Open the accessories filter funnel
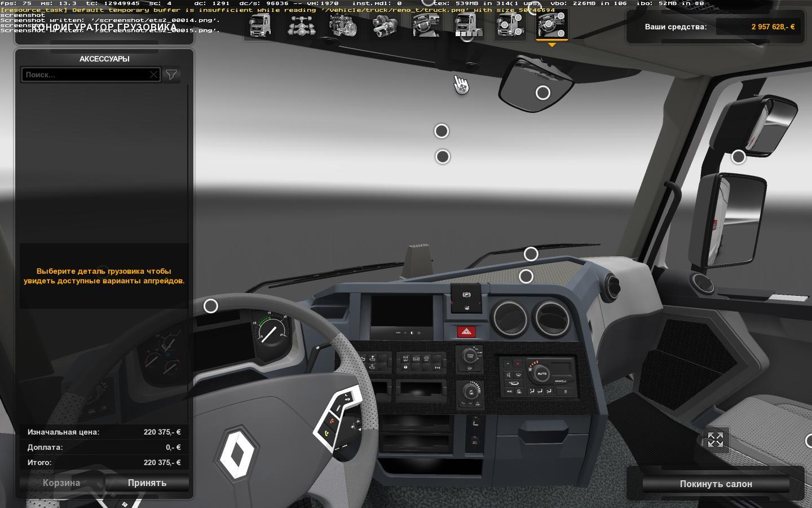Image resolution: width=812 pixels, height=508 pixels. click(171, 75)
